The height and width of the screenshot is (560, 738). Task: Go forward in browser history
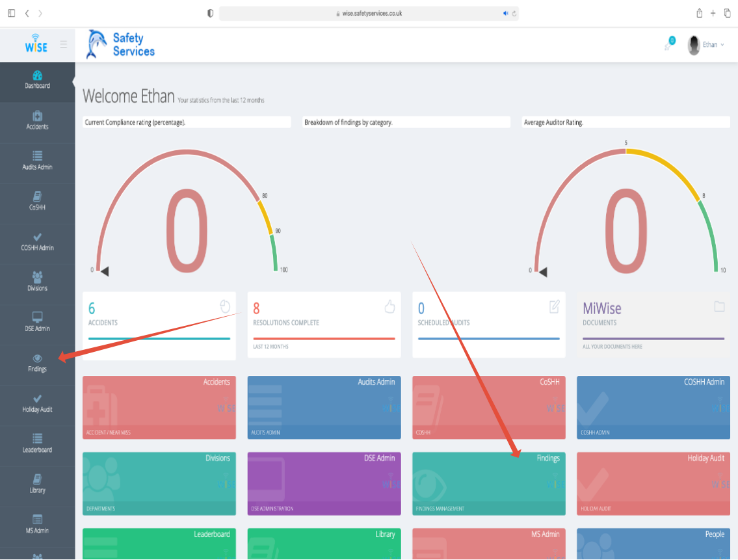40,13
